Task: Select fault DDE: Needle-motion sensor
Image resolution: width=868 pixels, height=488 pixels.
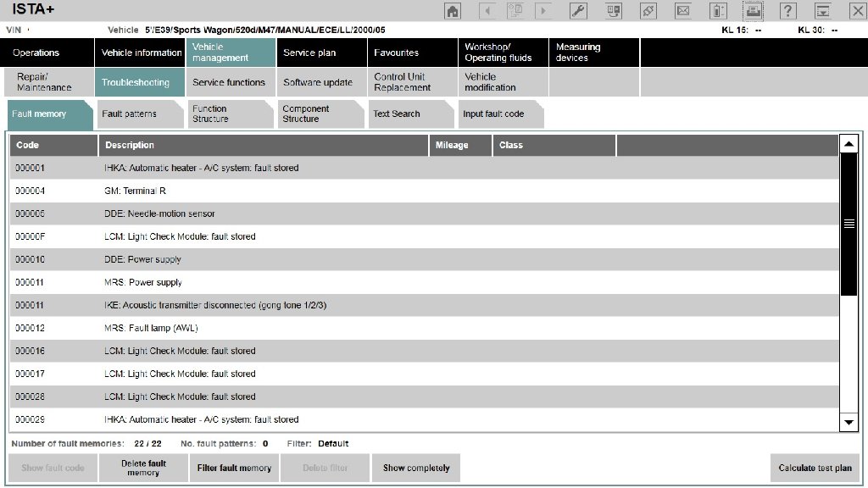Action: point(424,213)
